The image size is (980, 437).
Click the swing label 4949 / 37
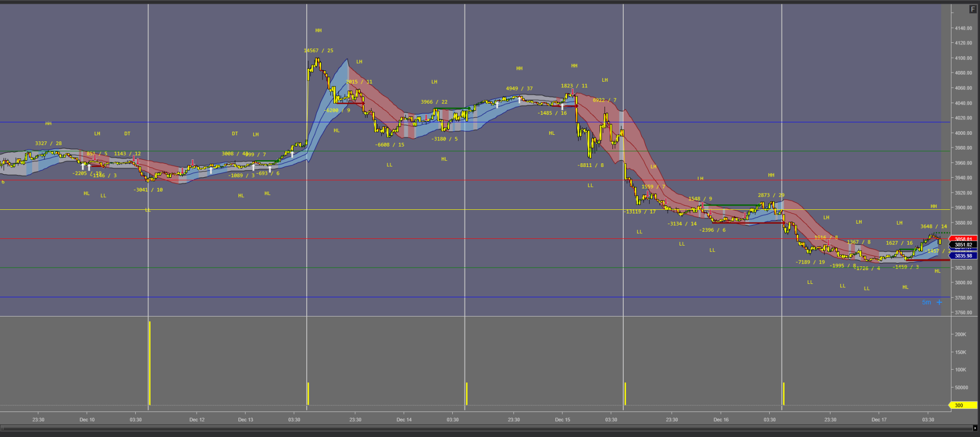coord(519,88)
